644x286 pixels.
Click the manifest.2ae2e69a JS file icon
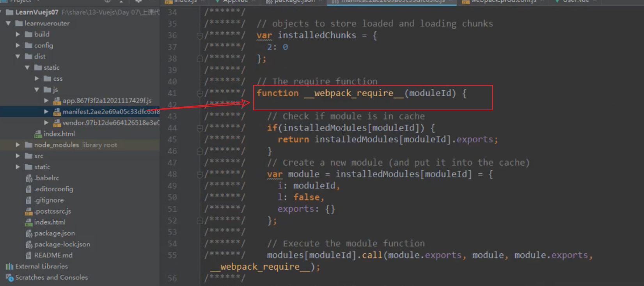(x=57, y=112)
